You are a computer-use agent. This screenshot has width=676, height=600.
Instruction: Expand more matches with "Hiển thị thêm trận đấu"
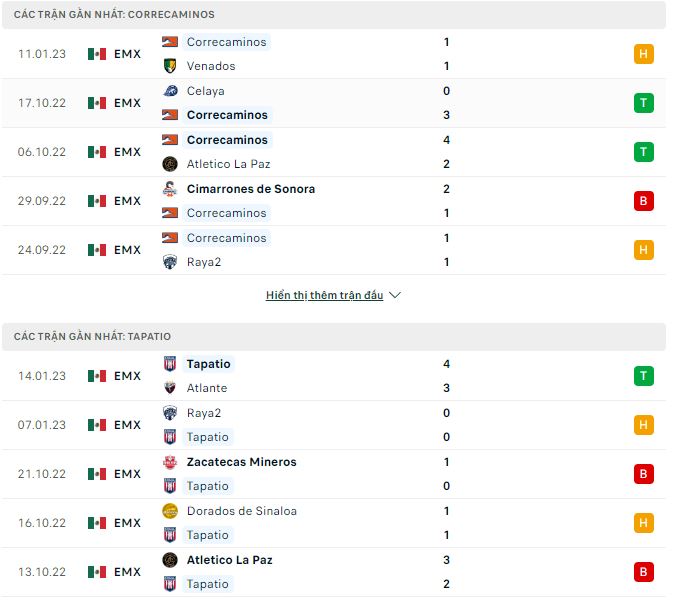pyautogui.click(x=324, y=296)
